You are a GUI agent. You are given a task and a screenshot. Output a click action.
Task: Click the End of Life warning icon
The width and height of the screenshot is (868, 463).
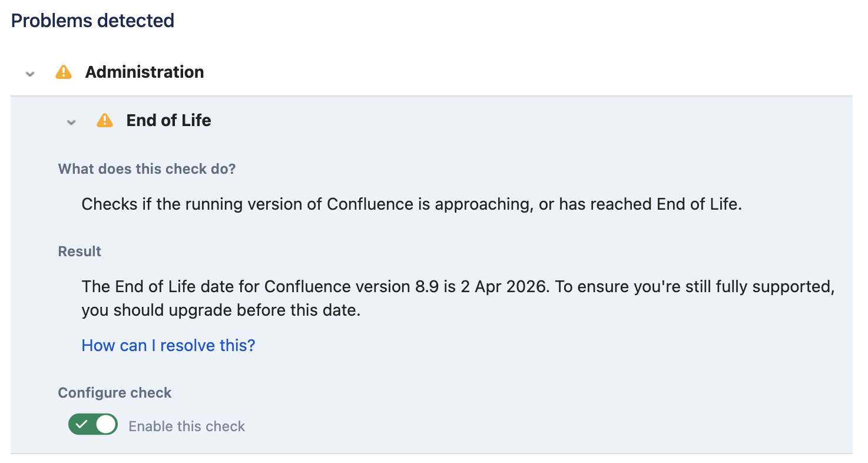coord(104,121)
